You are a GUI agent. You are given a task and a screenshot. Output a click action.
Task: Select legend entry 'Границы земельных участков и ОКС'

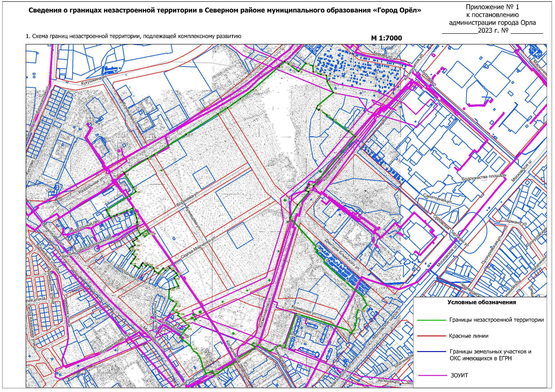click(490, 355)
